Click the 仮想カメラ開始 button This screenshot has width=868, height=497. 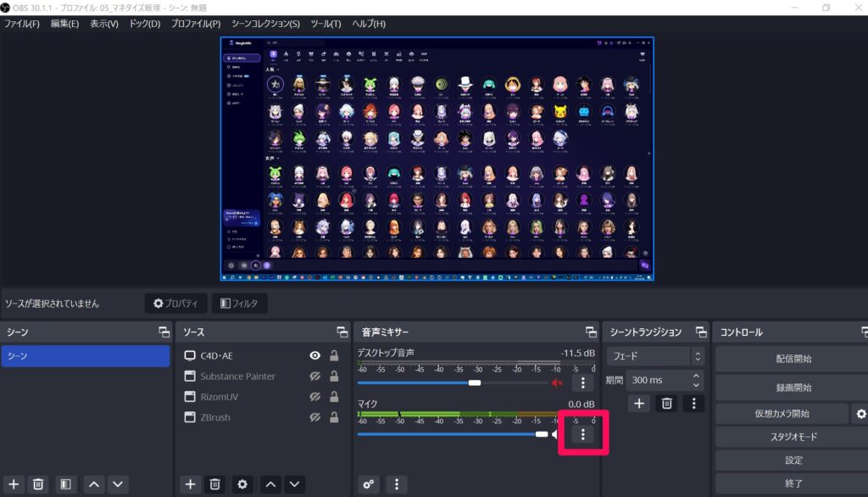point(782,414)
